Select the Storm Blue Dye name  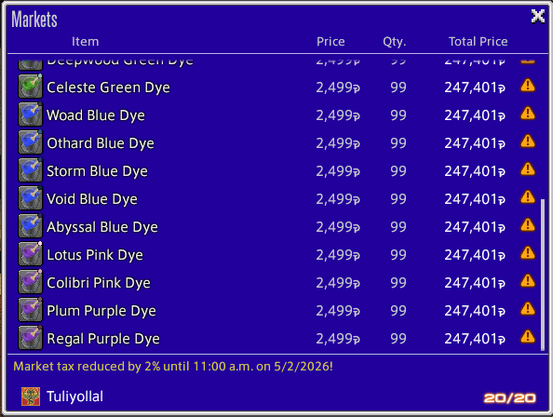97,171
